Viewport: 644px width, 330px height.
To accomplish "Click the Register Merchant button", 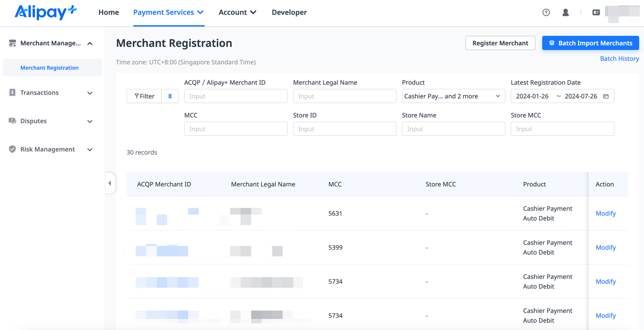I will (500, 43).
